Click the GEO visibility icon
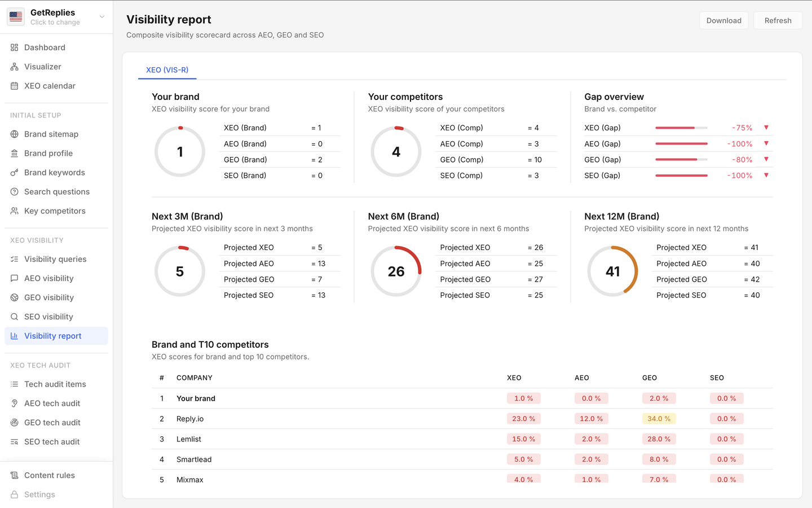Image resolution: width=812 pixels, height=508 pixels. click(x=15, y=297)
